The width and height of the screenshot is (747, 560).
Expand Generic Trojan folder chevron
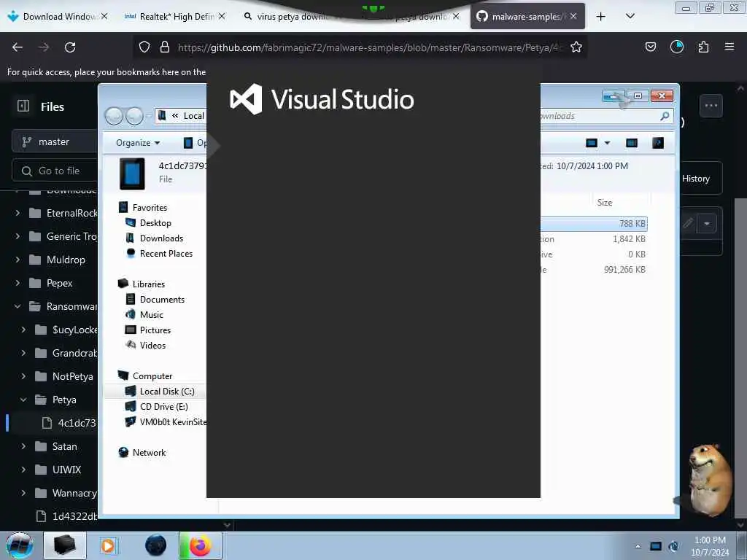tap(18, 236)
